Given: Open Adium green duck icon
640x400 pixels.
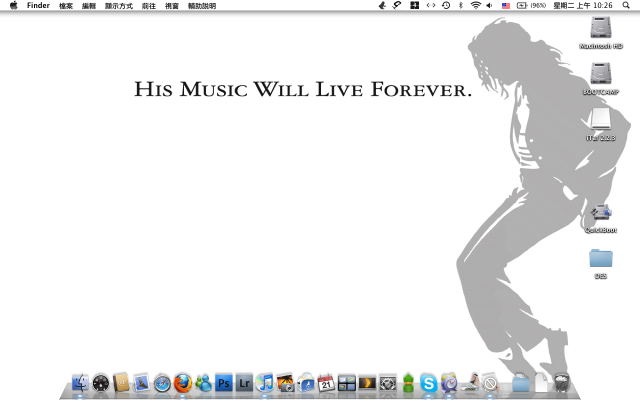Looking at the screenshot, I should click(408, 383).
